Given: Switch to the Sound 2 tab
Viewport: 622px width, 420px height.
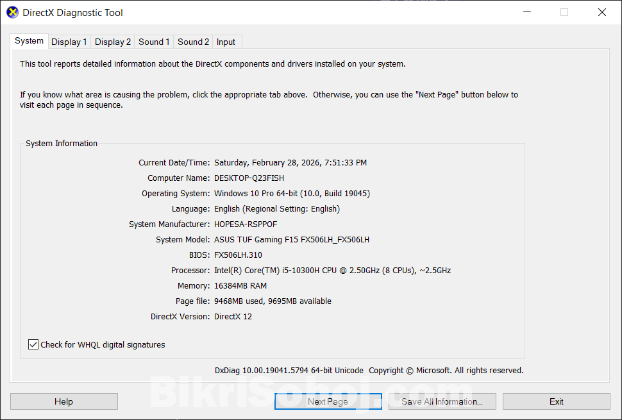Looking at the screenshot, I should click(193, 42).
